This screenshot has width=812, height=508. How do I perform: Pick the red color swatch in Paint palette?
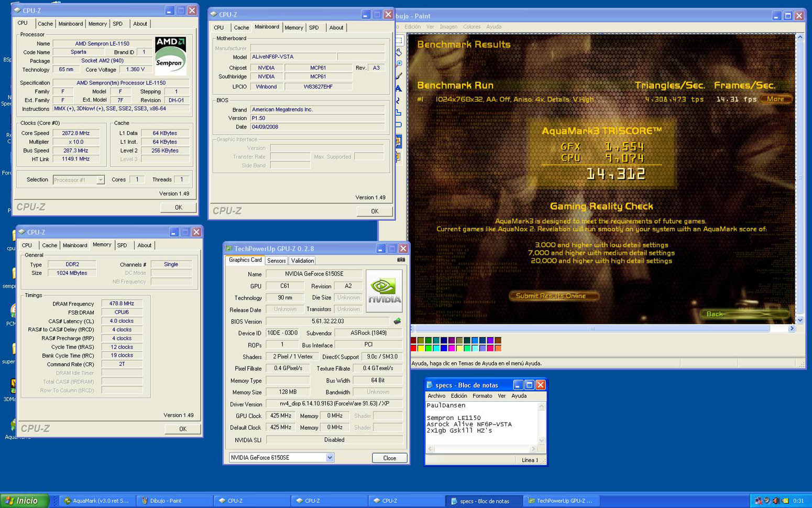click(x=413, y=348)
